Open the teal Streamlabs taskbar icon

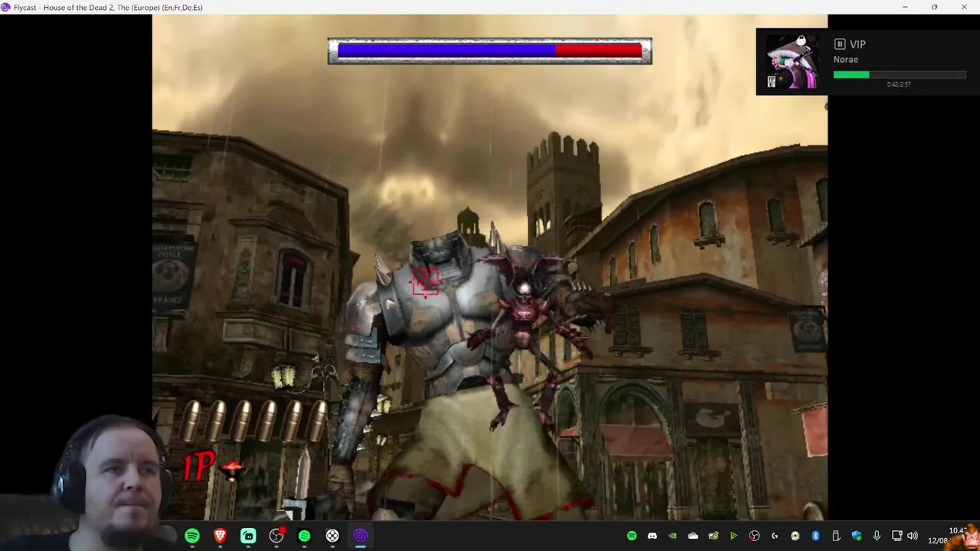pos(248,536)
